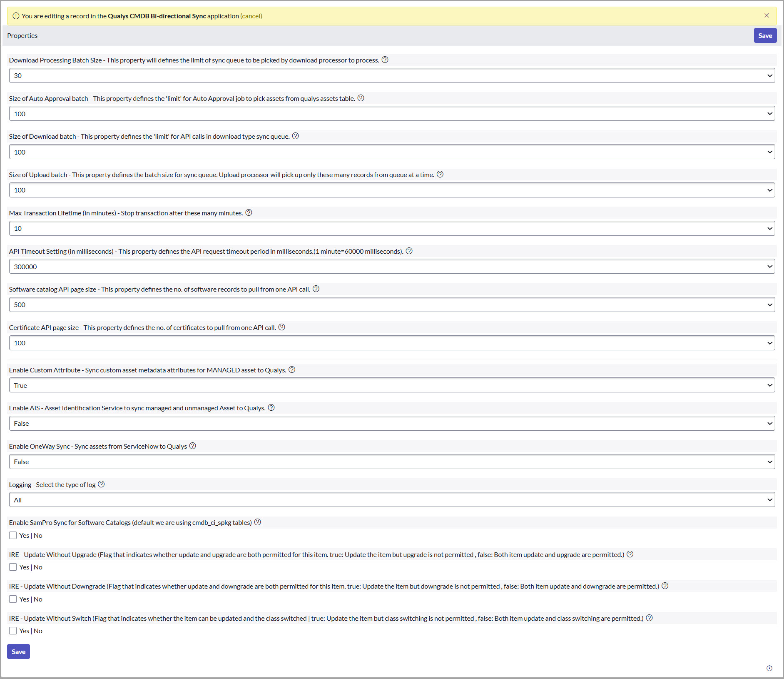Click help icon for Enable SamPro Sync
784x679 pixels.
pos(258,522)
